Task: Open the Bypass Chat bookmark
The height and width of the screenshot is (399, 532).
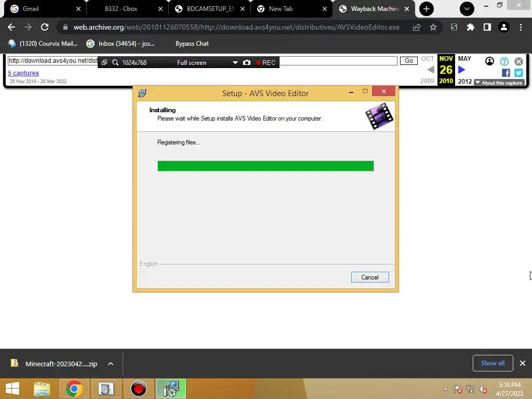Action: [192, 44]
